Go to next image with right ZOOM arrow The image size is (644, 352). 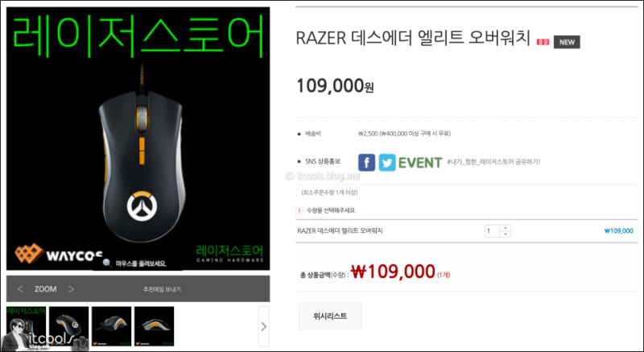coord(72,289)
